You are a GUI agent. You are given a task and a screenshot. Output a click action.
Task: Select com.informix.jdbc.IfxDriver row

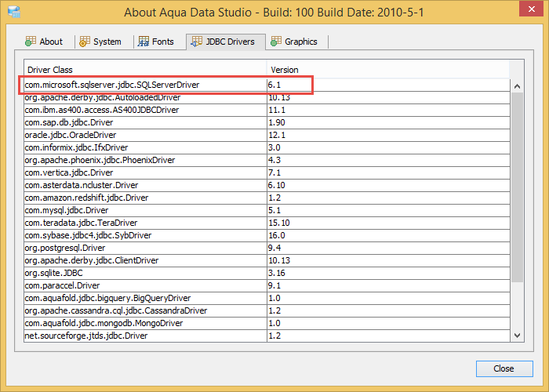(x=267, y=147)
